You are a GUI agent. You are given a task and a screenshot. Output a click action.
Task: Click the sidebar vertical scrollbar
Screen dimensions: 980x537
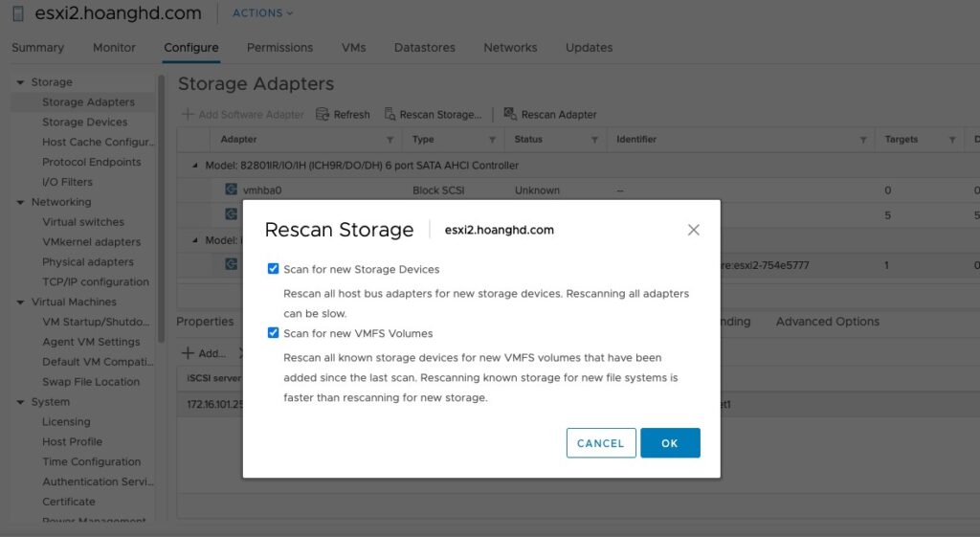pyautogui.click(x=161, y=210)
